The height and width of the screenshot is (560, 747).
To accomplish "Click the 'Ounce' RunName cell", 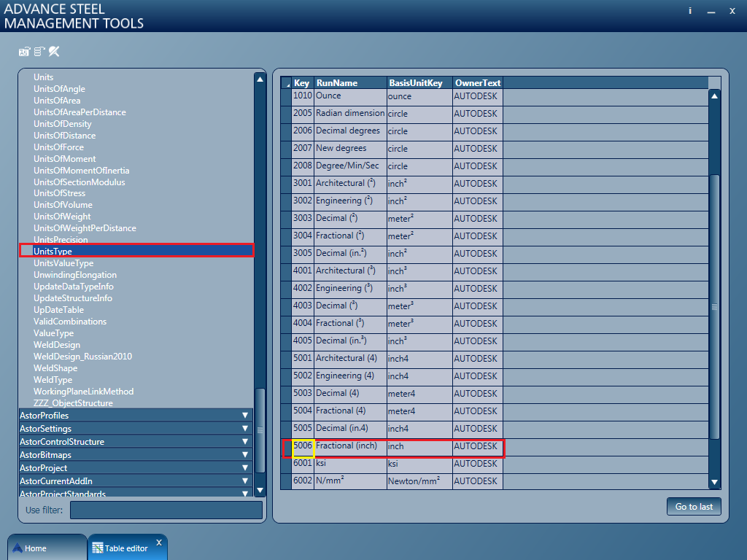I will (x=351, y=97).
